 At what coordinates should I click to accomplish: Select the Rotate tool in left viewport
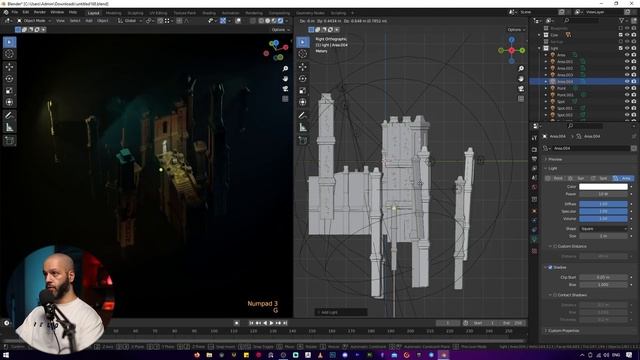(x=9, y=78)
